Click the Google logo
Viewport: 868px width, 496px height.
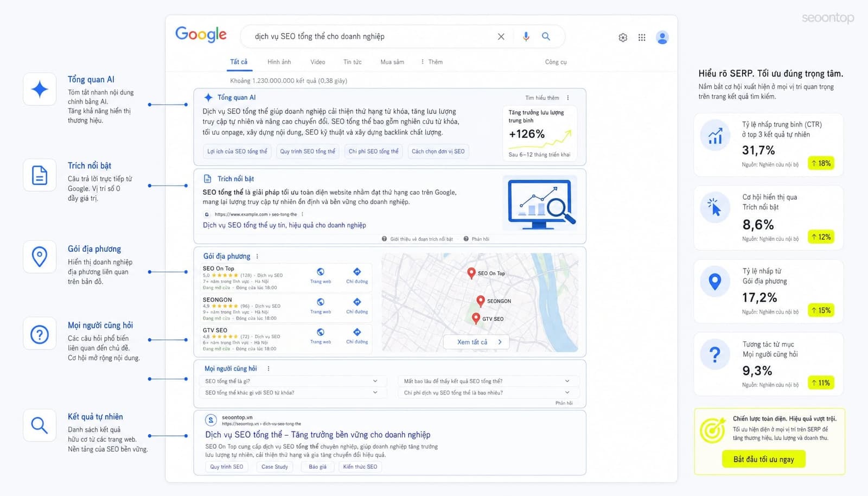tap(201, 34)
